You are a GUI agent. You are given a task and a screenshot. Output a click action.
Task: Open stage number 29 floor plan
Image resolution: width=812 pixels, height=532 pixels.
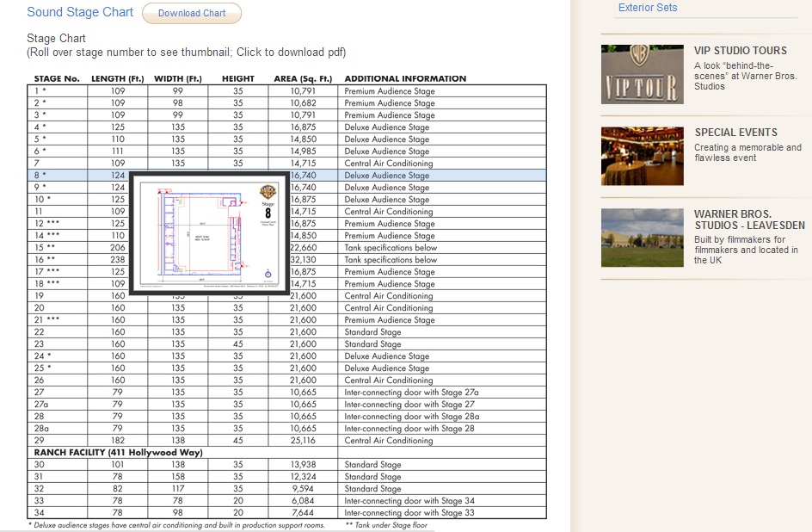coord(39,441)
